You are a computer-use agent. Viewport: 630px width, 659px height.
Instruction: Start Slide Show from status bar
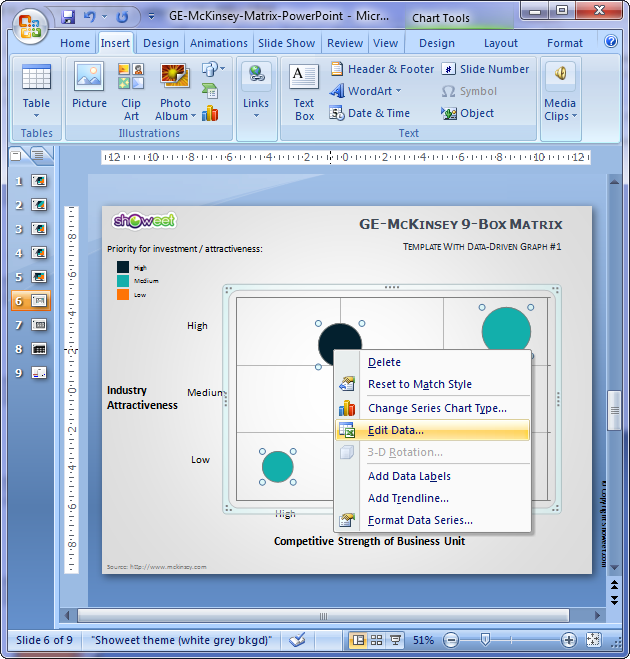tap(395, 640)
